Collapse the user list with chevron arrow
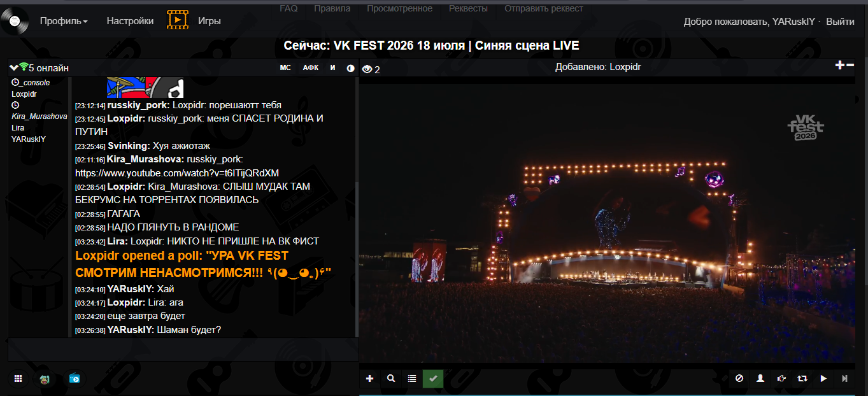 14,67
